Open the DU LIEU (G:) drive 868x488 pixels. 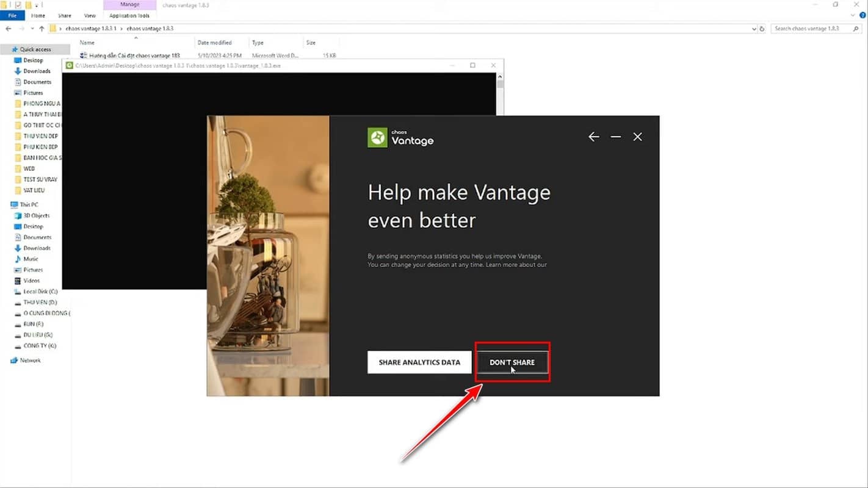coord(38,335)
